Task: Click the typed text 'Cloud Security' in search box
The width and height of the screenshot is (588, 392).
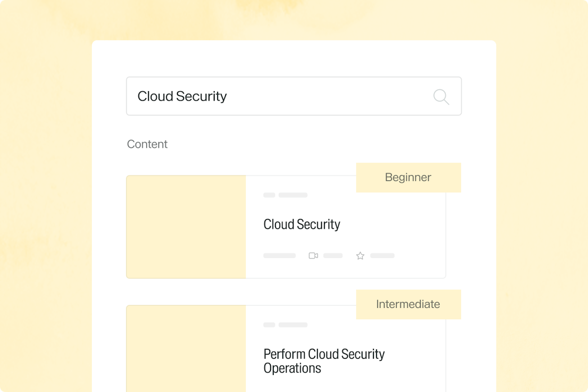Action: [182, 96]
